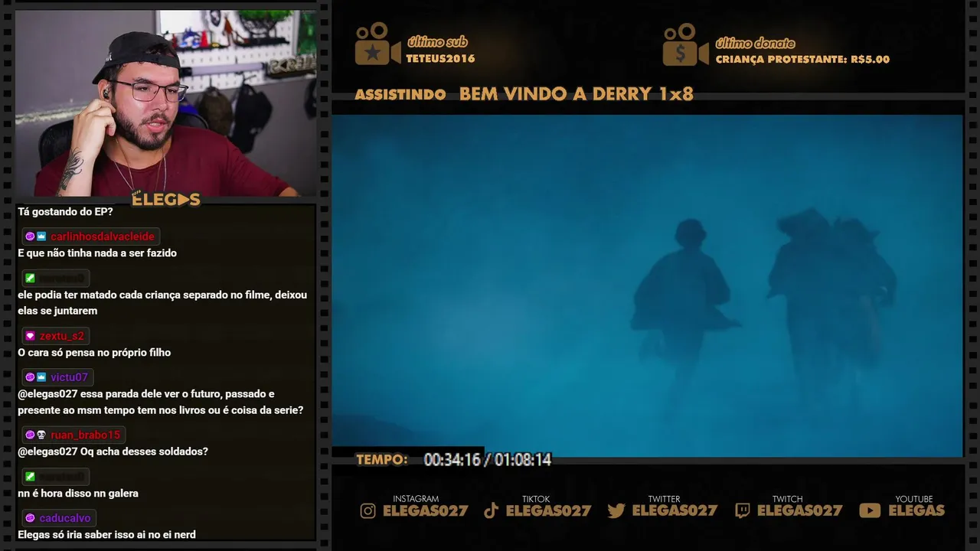Screen dimensions: 980x551
Task: Click message 'Elegas só iria saber isso ai'
Action: pos(107,535)
